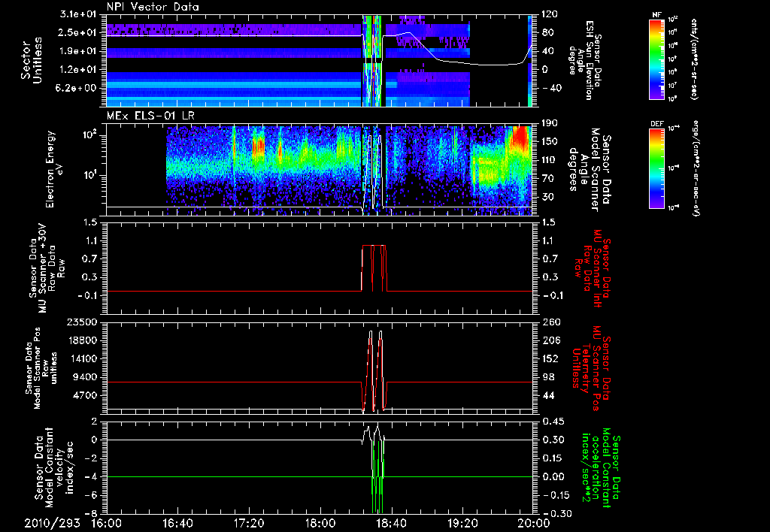Click the 190 scanner angle tick label
This screenshot has height=532, width=770.
[x=550, y=122]
